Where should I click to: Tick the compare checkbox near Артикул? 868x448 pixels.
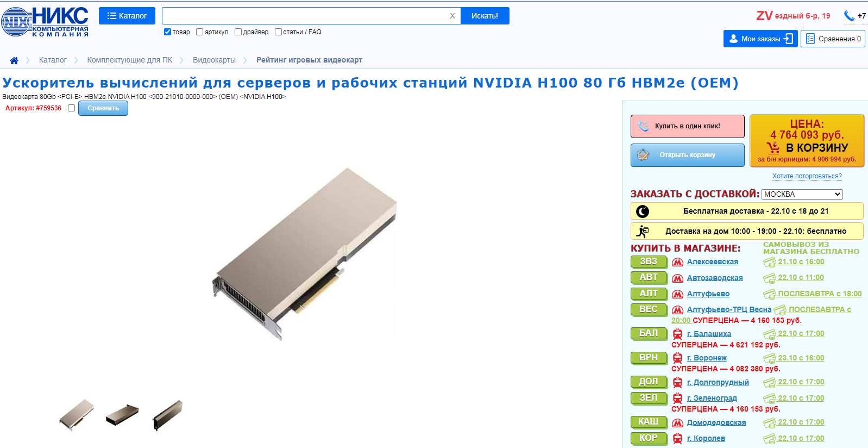coord(71,108)
